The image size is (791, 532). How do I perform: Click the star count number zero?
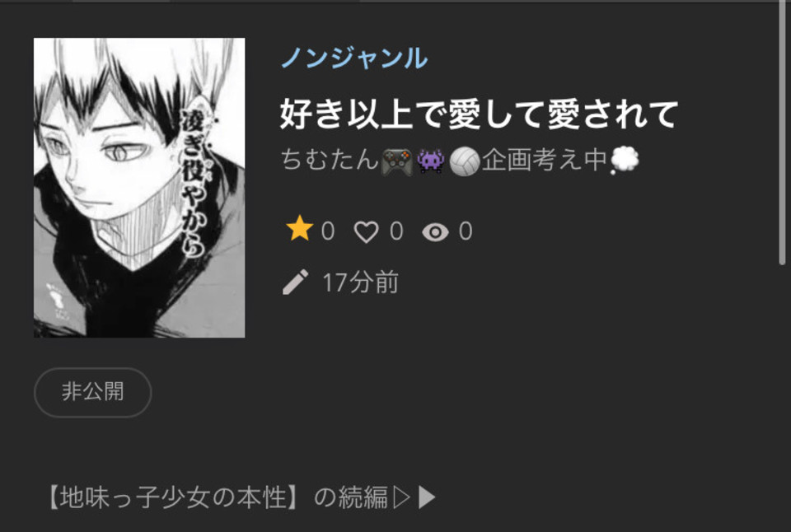(x=328, y=231)
